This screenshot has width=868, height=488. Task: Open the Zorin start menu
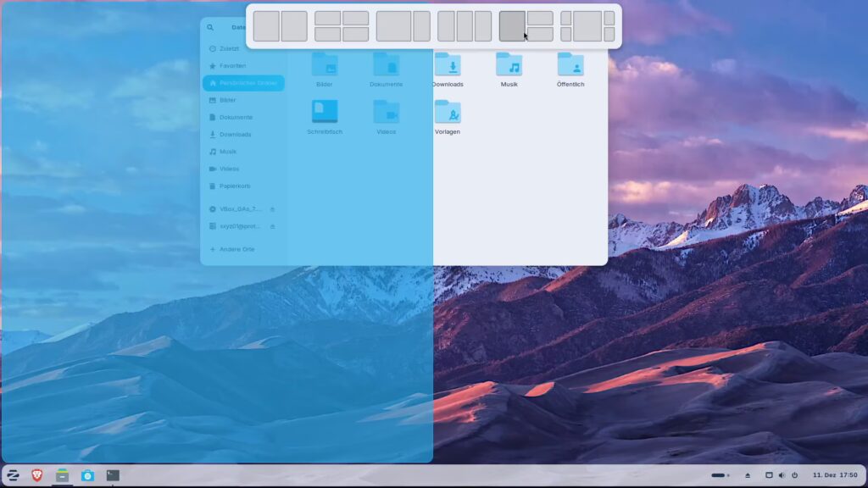pyautogui.click(x=13, y=475)
